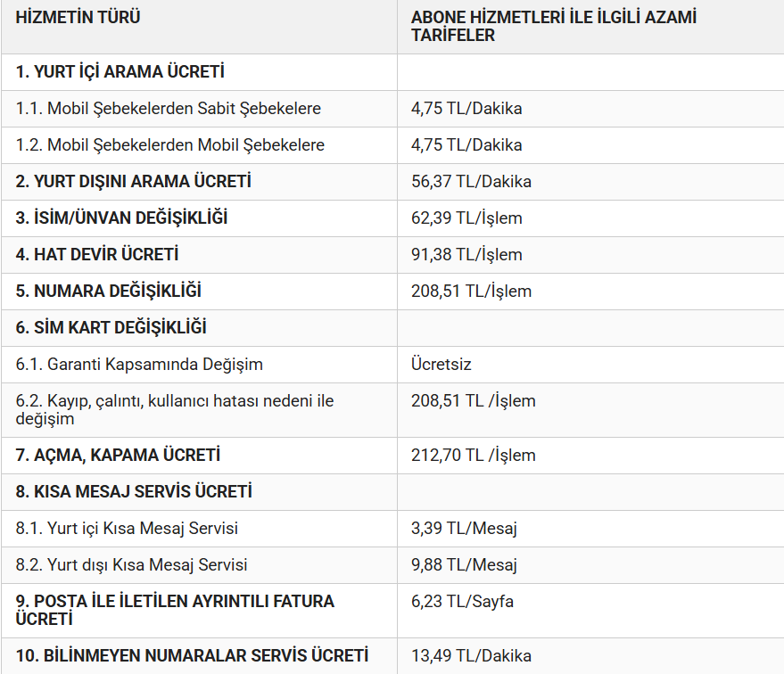Click Mobil Şebekelerden Mobil Şebekelere row label
The height and width of the screenshot is (674, 784).
[x=170, y=145]
